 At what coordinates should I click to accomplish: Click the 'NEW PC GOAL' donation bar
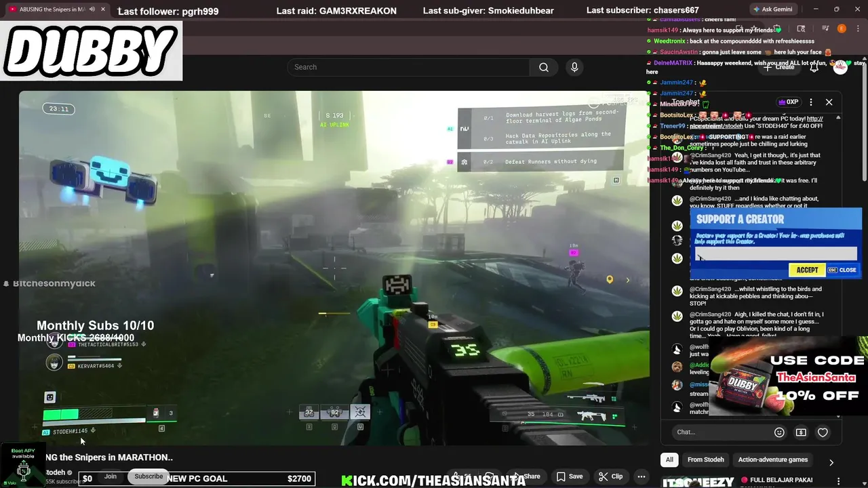[x=198, y=479]
